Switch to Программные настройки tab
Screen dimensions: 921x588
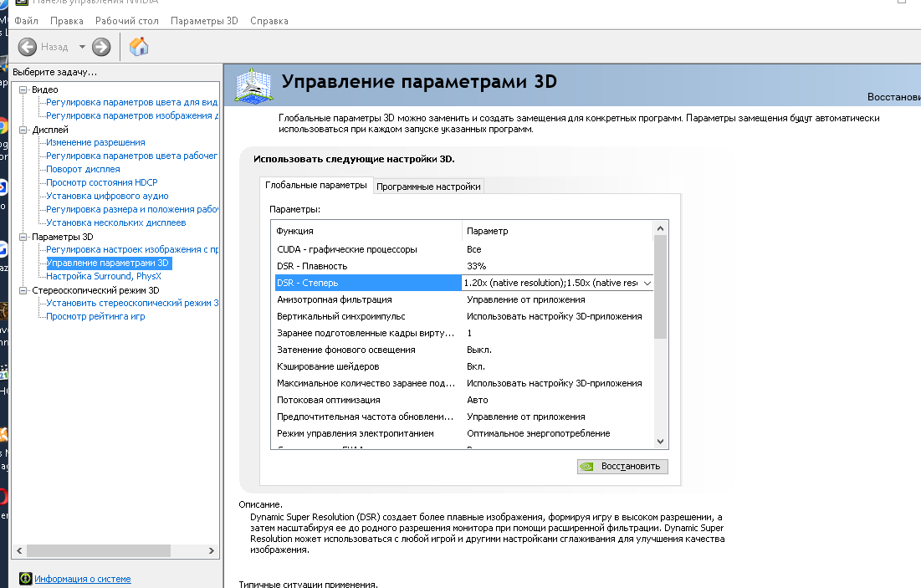point(428,187)
